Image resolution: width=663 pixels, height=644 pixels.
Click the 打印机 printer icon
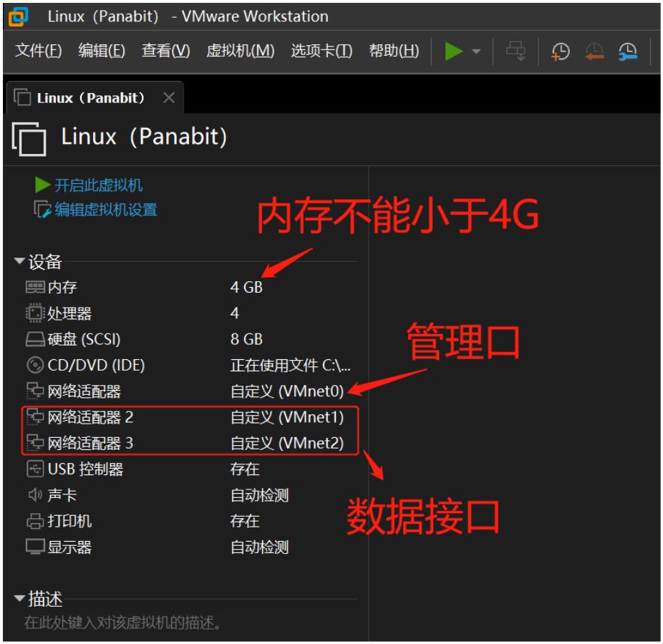click(x=34, y=521)
